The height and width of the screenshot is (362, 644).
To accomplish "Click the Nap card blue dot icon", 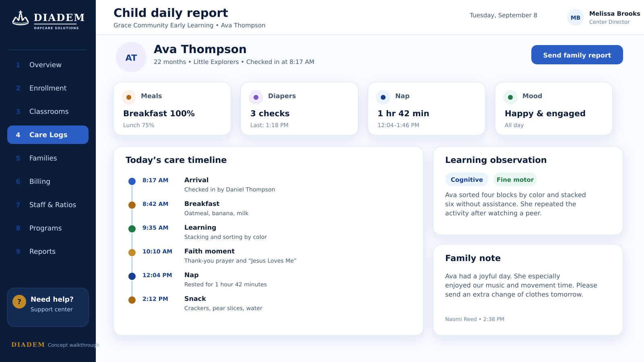I will (383, 97).
